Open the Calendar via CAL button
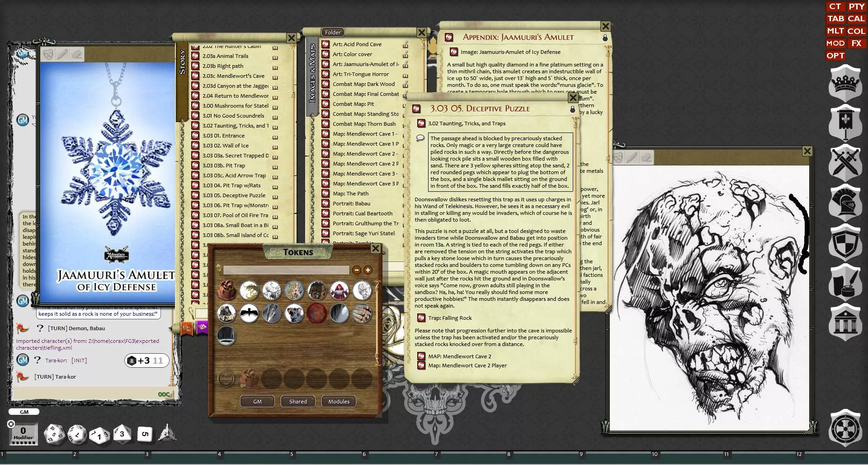868x465 pixels. point(856,19)
